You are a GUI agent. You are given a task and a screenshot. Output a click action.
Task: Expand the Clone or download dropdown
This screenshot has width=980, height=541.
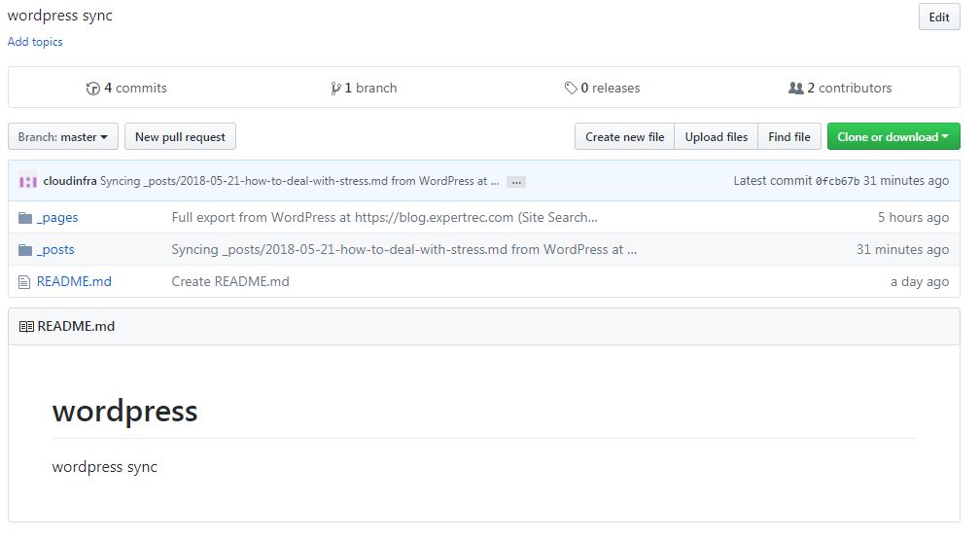point(893,136)
